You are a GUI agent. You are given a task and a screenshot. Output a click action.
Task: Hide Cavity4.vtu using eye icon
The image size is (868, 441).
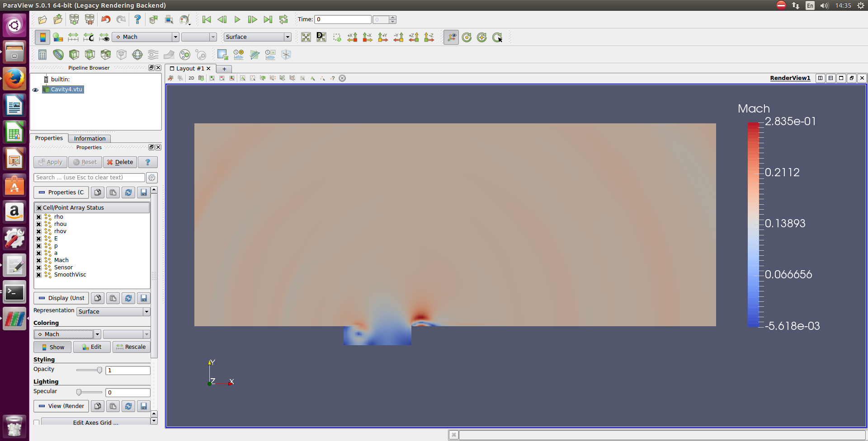coord(35,90)
